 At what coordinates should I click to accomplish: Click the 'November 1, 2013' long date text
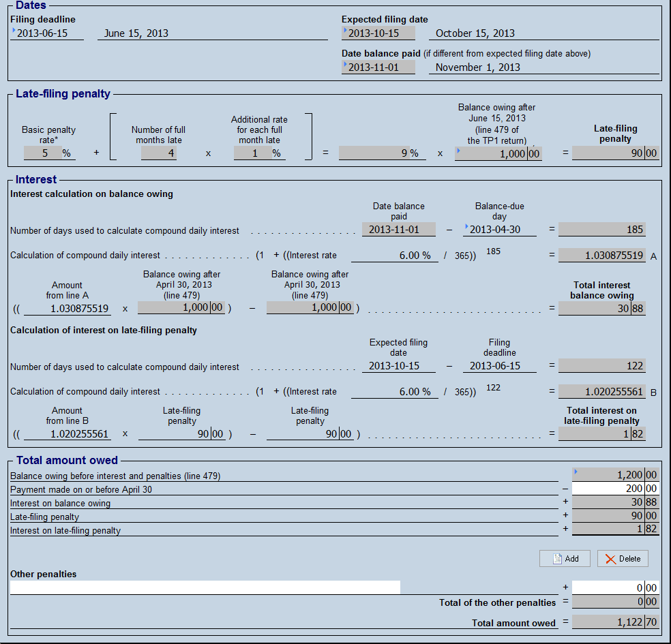pos(477,67)
